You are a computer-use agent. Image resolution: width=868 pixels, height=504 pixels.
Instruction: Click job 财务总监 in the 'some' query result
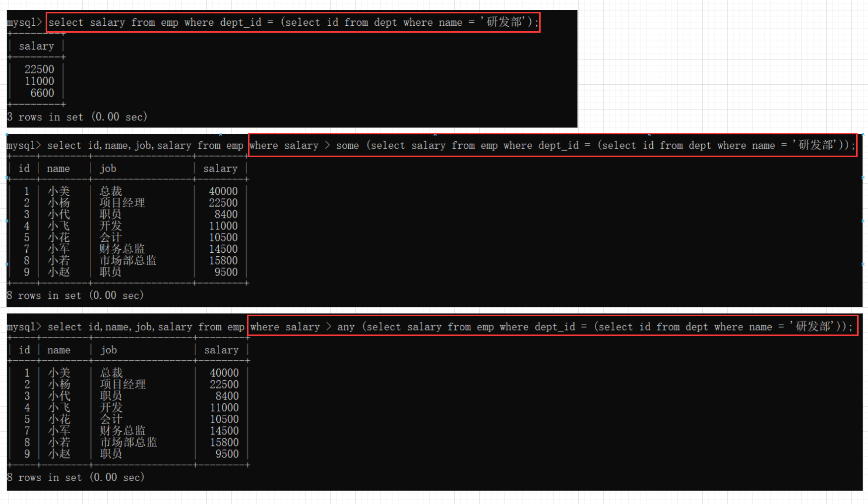point(122,249)
